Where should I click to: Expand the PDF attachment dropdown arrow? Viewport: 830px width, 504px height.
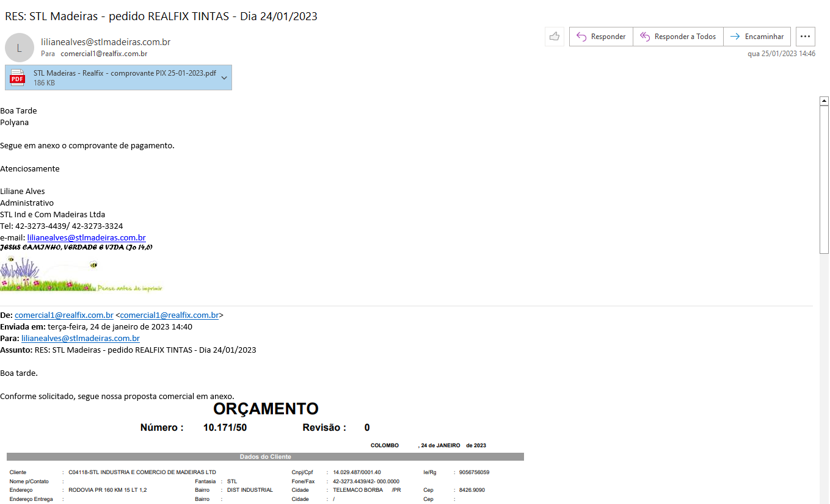point(224,77)
